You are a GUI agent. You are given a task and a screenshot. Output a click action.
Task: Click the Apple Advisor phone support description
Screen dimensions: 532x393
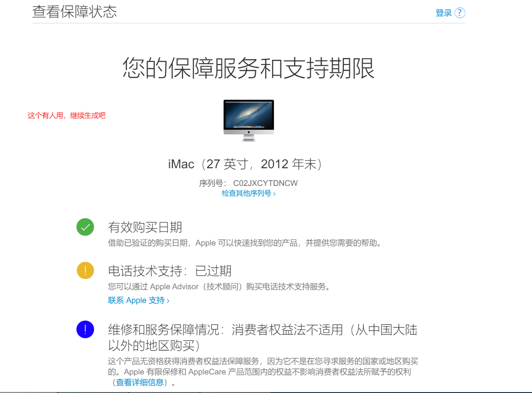(x=219, y=287)
